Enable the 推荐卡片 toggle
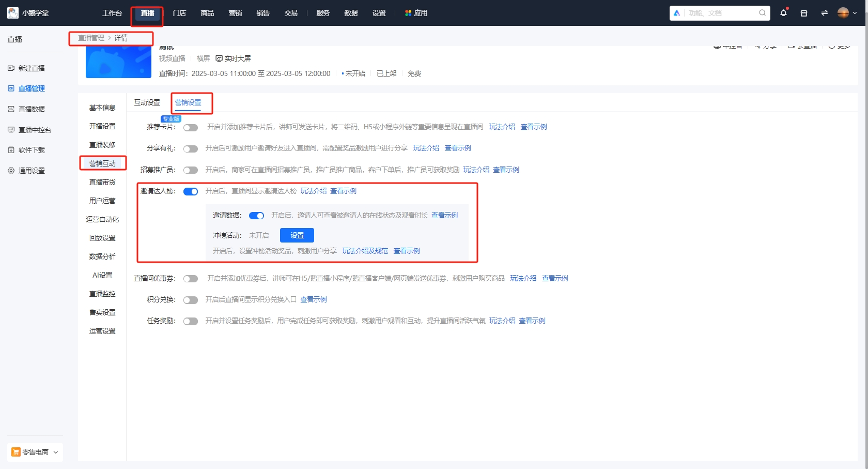Image resolution: width=868 pixels, height=469 pixels. click(191, 127)
